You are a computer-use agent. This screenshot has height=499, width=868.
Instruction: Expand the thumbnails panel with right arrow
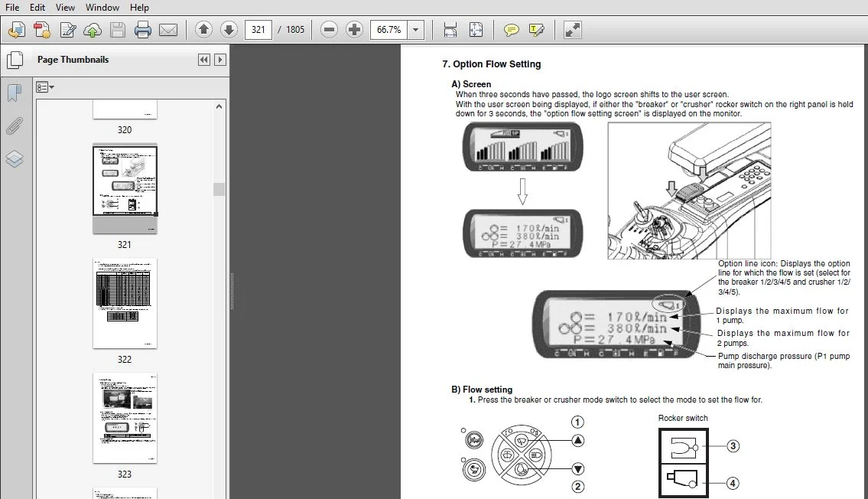[219, 60]
